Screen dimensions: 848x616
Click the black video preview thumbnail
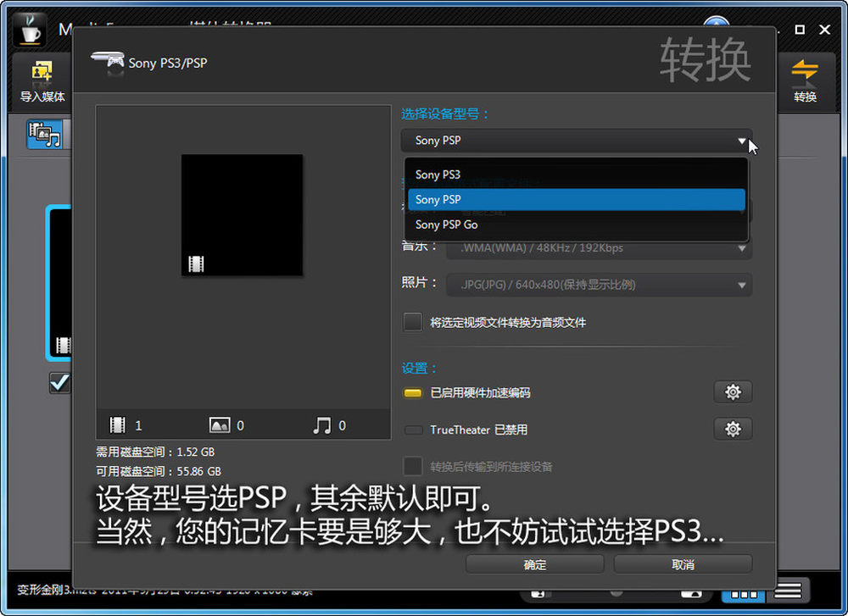[242, 215]
